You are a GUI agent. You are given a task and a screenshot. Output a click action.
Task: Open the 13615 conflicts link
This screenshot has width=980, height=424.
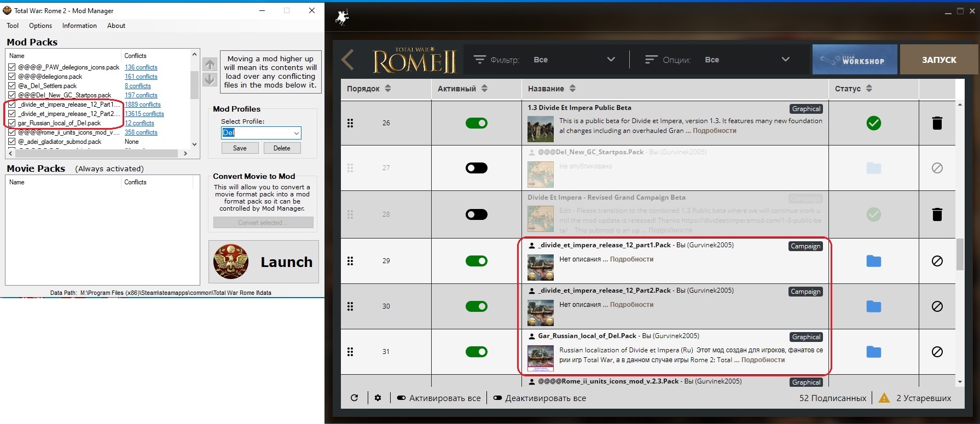pyautogui.click(x=144, y=114)
